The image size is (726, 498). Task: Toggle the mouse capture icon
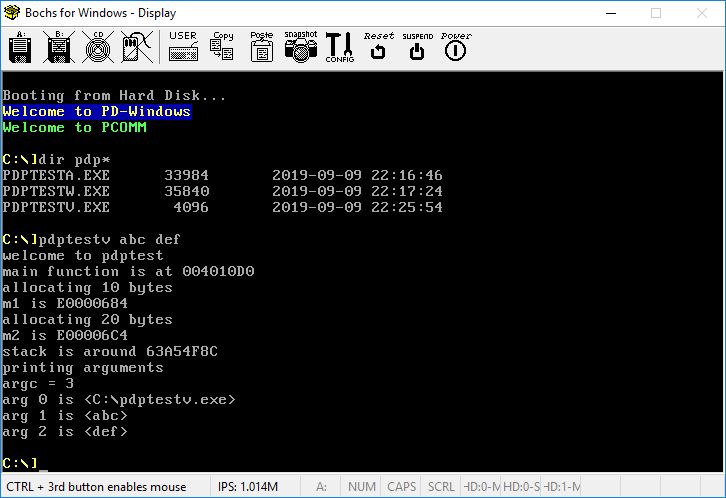pyautogui.click(x=137, y=47)
